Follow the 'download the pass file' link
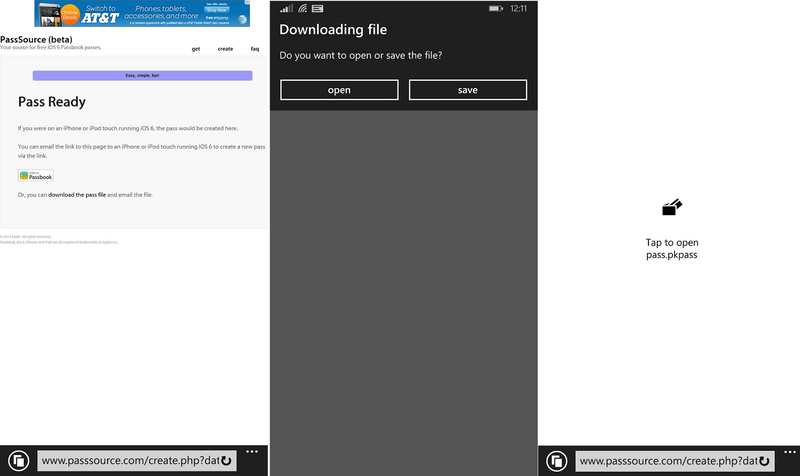Viewport: 800px width, 476px height. [77, 194]
